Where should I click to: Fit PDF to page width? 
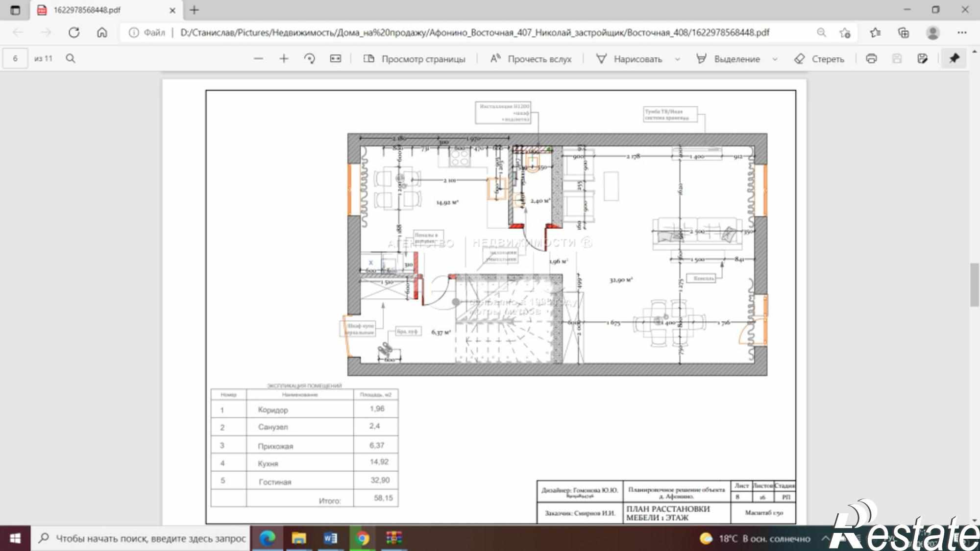(335, 59)
